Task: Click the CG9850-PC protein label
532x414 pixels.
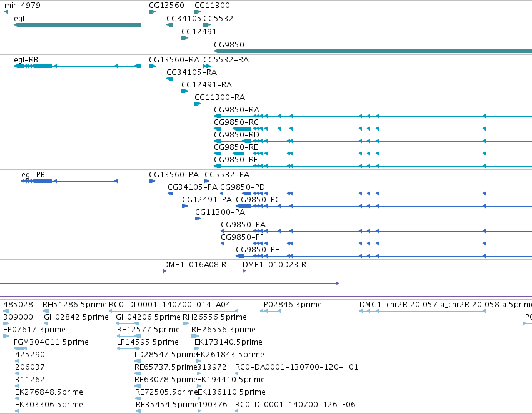Action: (x=258, y=200)
